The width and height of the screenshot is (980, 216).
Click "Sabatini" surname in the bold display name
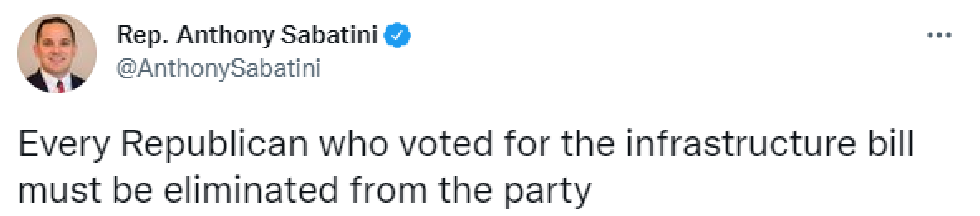pyautogui.click(x=329, y=35)
